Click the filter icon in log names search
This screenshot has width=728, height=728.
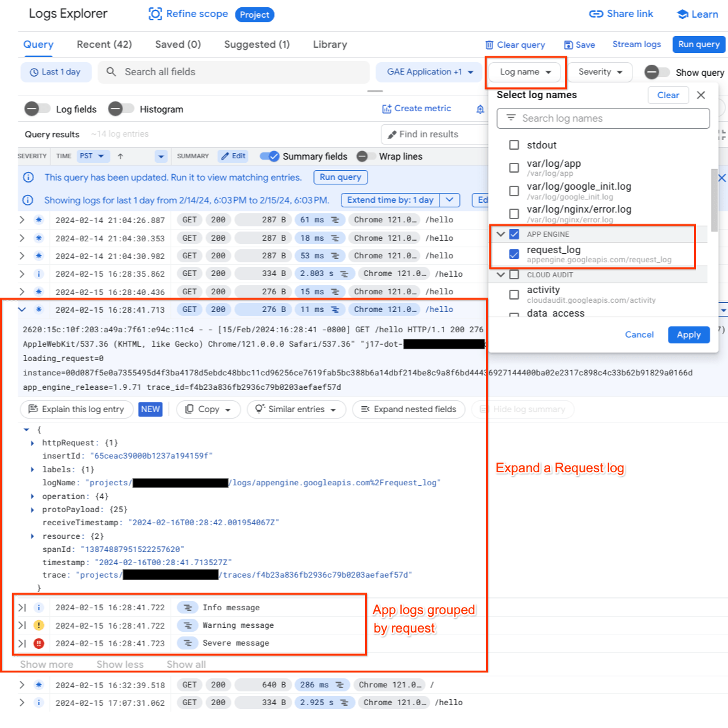tap(511, 118)
